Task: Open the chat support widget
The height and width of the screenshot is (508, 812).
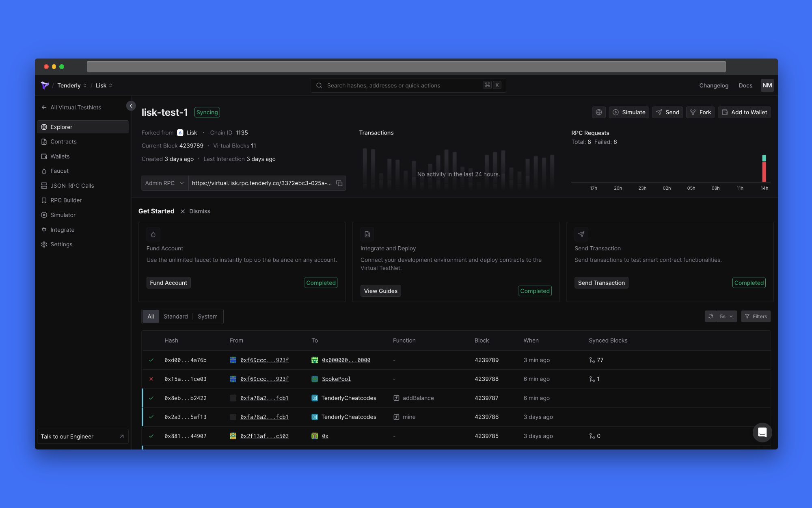Action: tap(762, 432)
